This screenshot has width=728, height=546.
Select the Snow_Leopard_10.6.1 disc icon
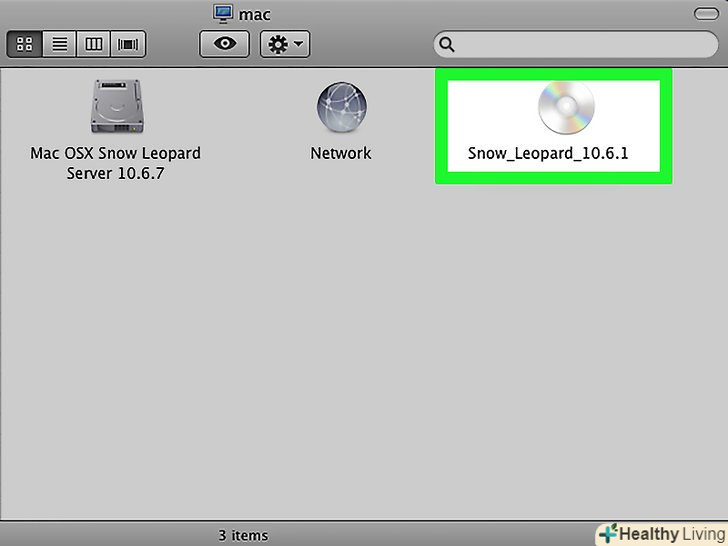tap(566, 107)
